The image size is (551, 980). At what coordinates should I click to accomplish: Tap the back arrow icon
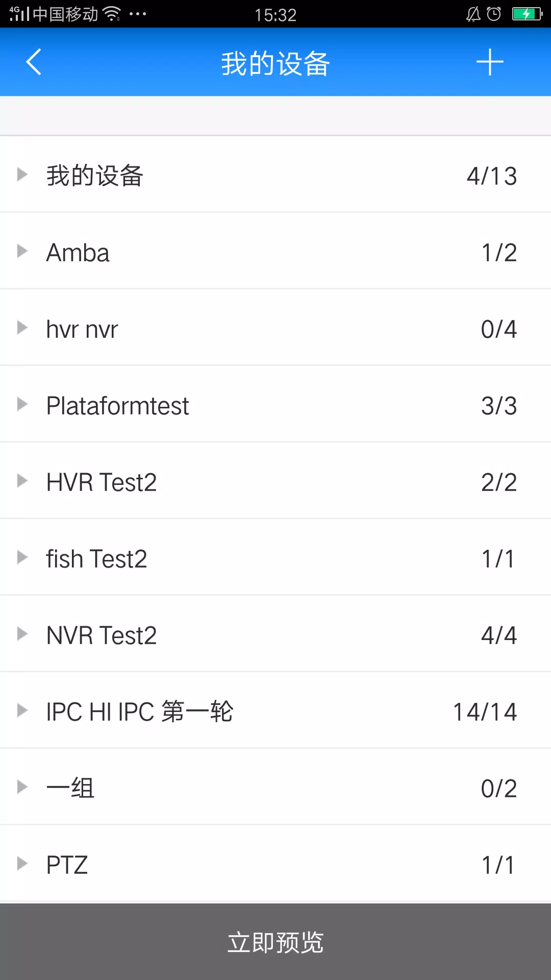(34, 62)
